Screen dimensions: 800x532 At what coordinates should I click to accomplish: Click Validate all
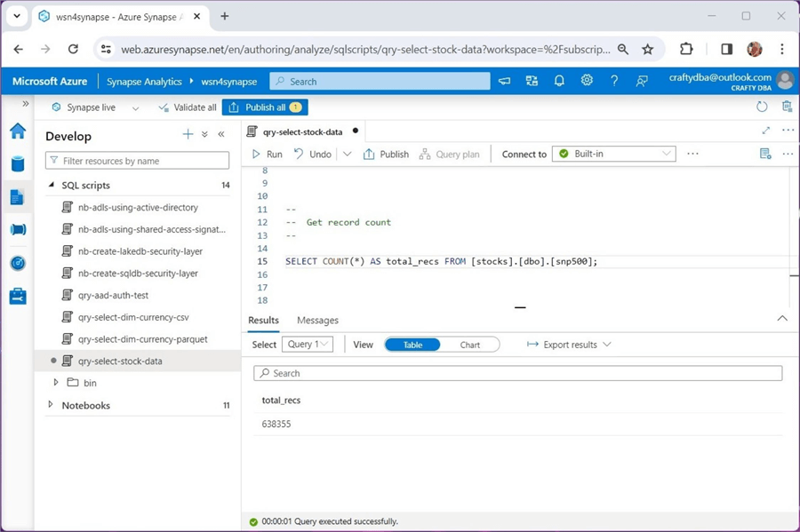188,107
